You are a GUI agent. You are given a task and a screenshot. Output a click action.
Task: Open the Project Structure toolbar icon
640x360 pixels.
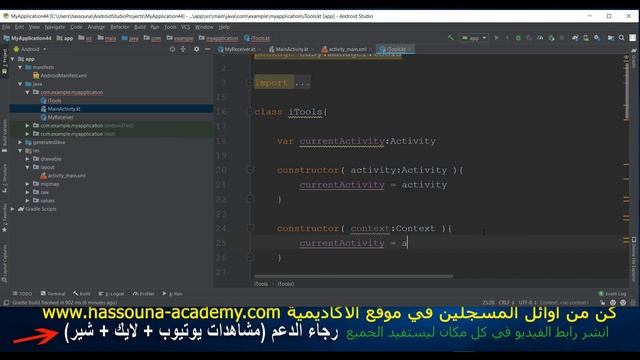pyautogui.click(x=611, y=38)
